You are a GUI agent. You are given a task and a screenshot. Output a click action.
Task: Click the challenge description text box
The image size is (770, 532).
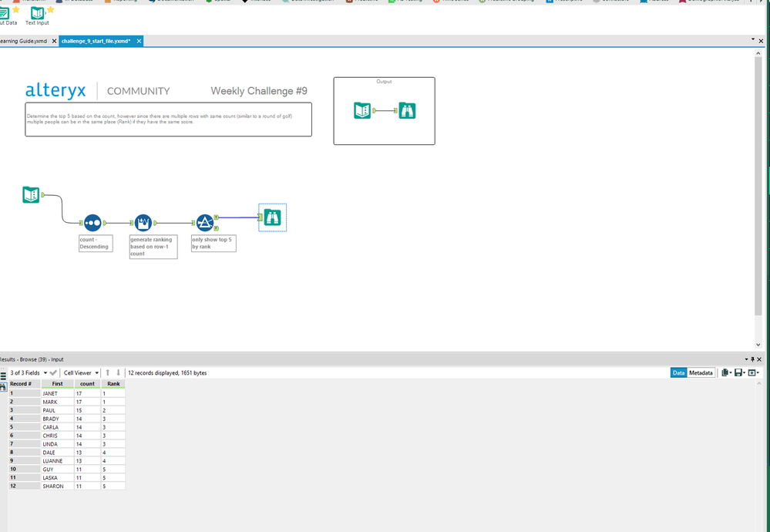point(169,120)
